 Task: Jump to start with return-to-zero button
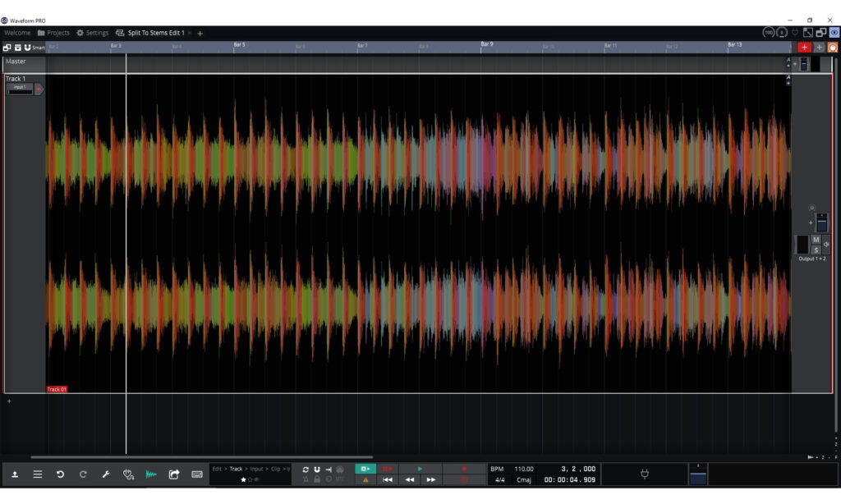388,480
